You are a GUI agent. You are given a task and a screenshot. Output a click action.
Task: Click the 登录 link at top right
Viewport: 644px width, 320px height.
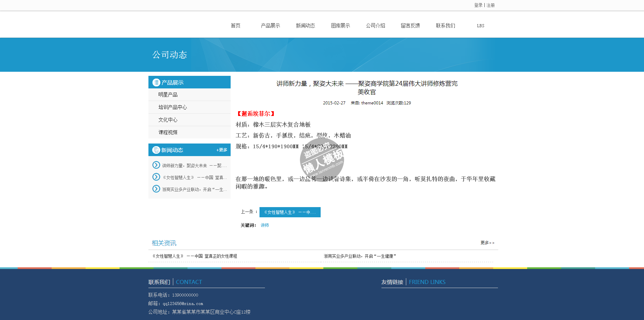[478, 5]
